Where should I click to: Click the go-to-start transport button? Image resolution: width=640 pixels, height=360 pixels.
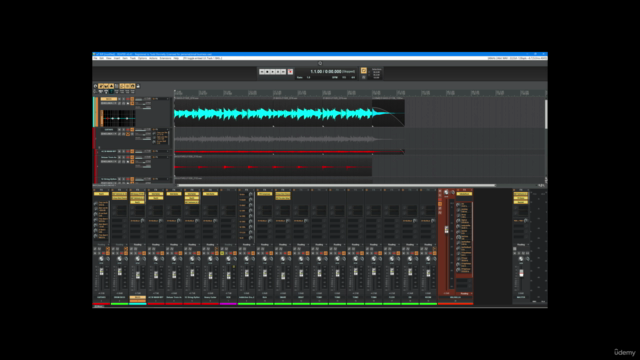click(262, 71)
